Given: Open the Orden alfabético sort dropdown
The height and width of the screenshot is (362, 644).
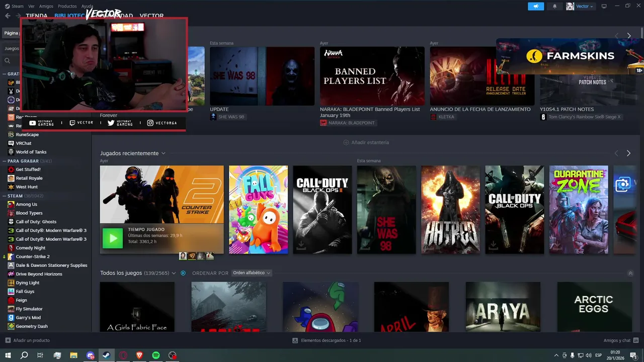Looking at the screenshot, I should point(252,273).
